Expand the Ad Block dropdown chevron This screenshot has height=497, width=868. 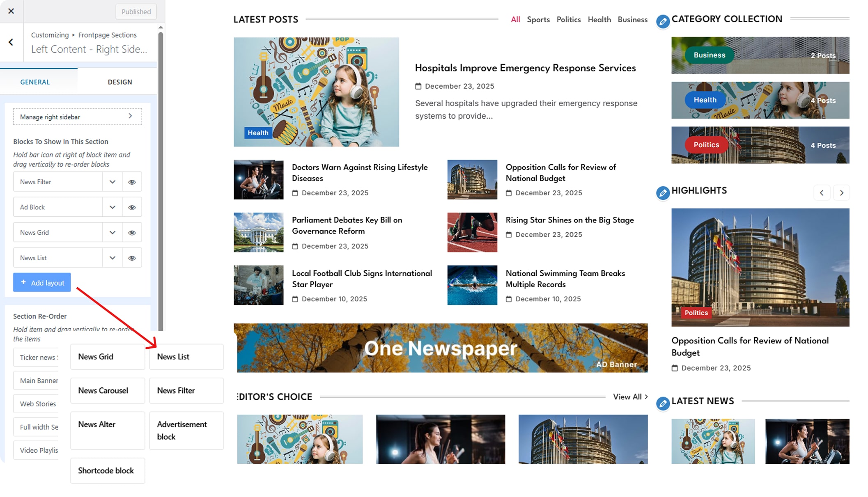pos(112,207)
